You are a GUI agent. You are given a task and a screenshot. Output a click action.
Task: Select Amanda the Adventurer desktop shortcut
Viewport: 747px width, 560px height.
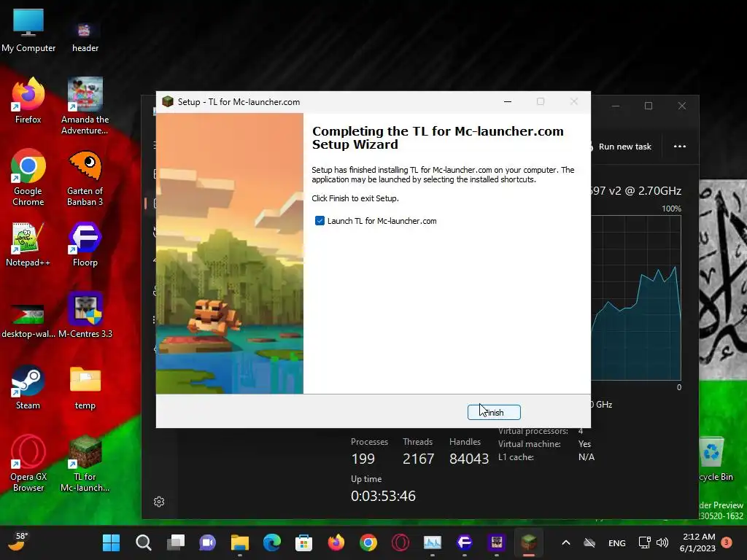85,106
